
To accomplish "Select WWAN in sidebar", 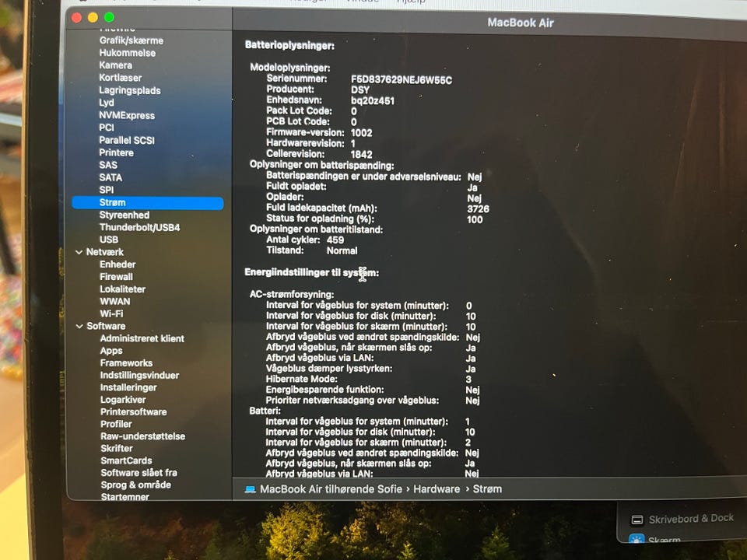I will point(115,302).
